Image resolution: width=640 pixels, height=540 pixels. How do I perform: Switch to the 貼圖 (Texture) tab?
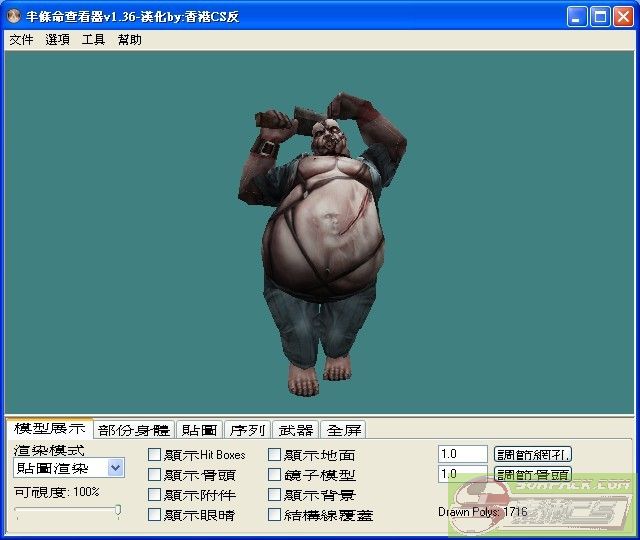click(x=198, y=430)
